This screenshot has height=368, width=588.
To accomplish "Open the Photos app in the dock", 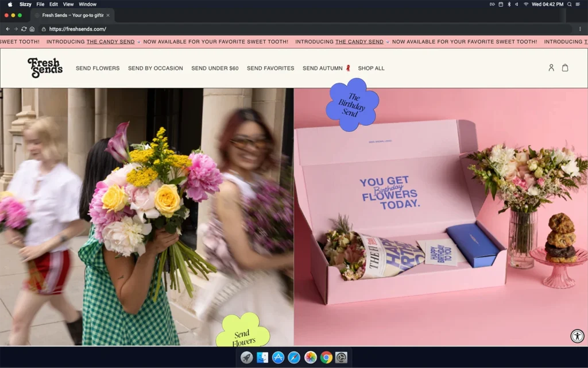I will [310, 358].
